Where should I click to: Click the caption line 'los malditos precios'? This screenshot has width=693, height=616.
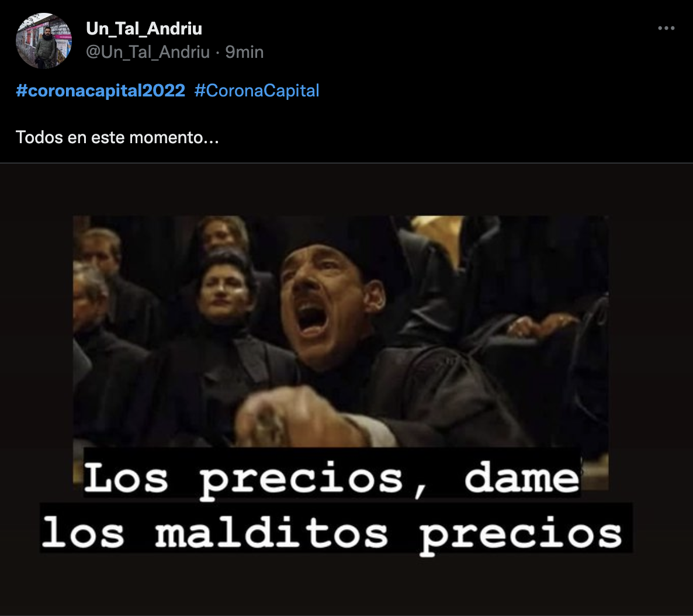click(332, 534)
